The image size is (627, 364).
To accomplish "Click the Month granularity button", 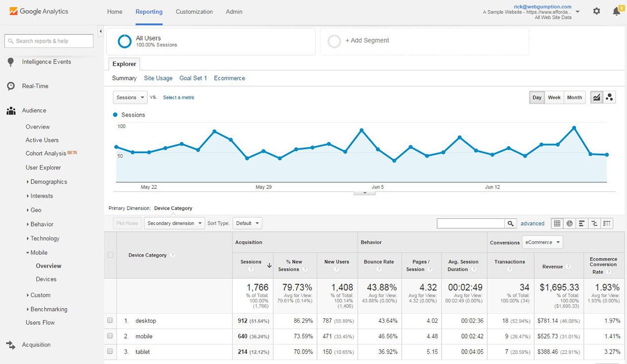I will coord(574,97).
